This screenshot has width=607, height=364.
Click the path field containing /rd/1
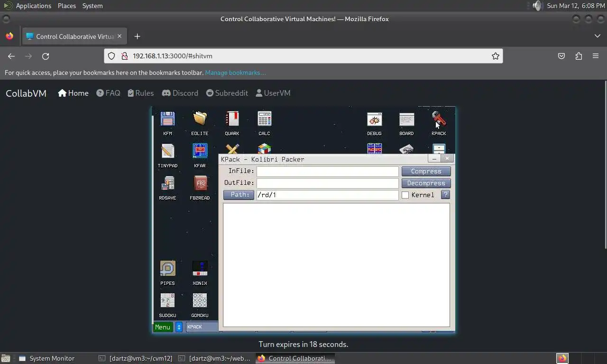(x=327, y=195)
